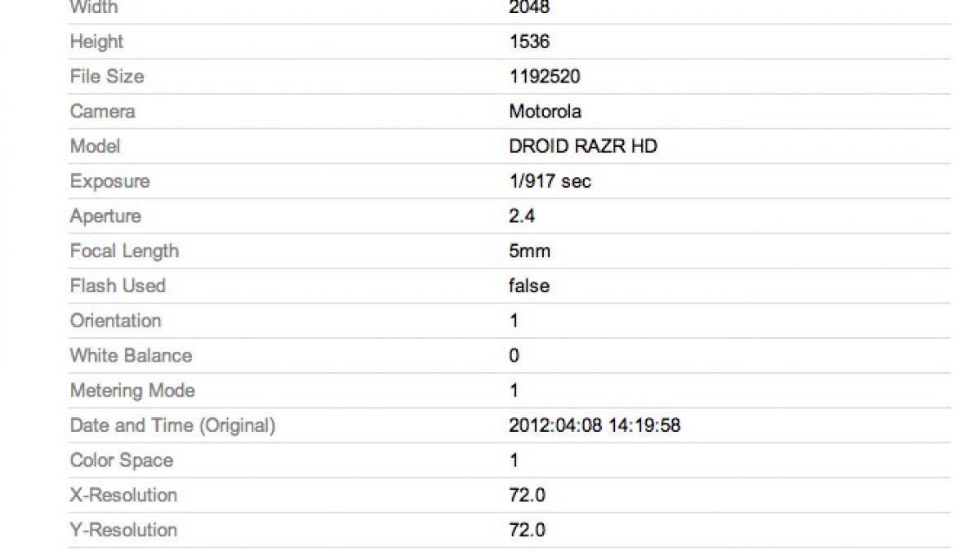Click the Aperture label
980x551 pixels.
pyautogui.click(x=105, y=216)
